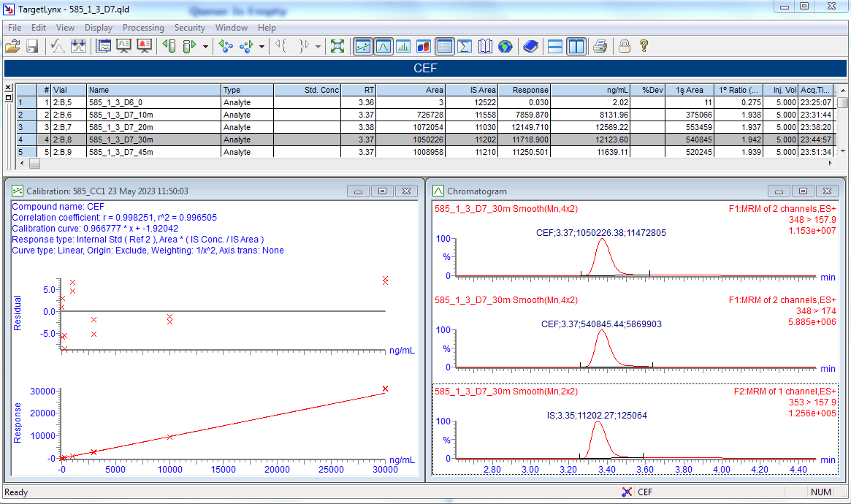Open the Security menu
Image resolution: width=851 pixels, height=504 pixels.
tap(189, 28)
